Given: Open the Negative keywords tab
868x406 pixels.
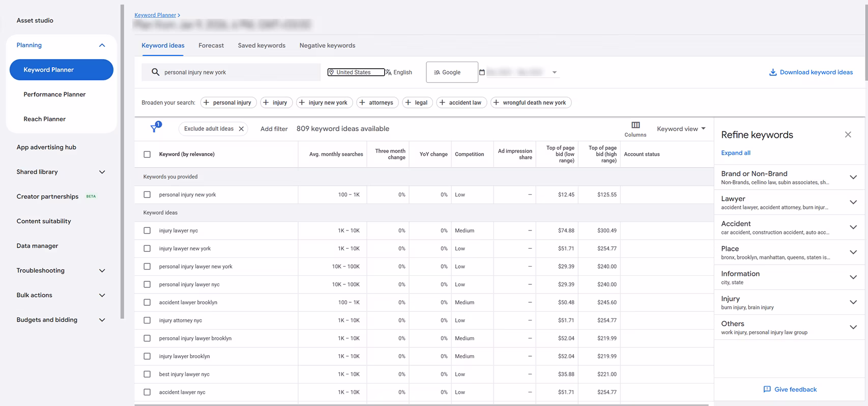Looking at the screenshot, I should pyautogui.click(x=327, y=45).
